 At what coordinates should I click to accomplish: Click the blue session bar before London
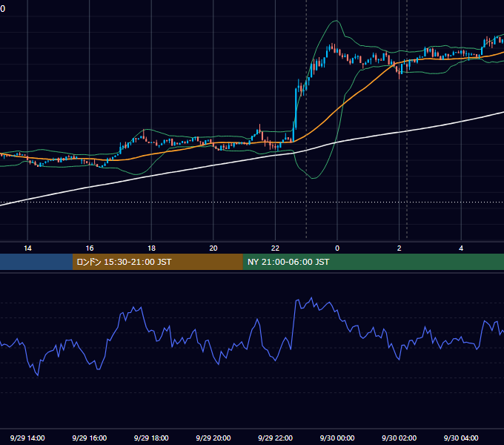click(x=36, y=262)
